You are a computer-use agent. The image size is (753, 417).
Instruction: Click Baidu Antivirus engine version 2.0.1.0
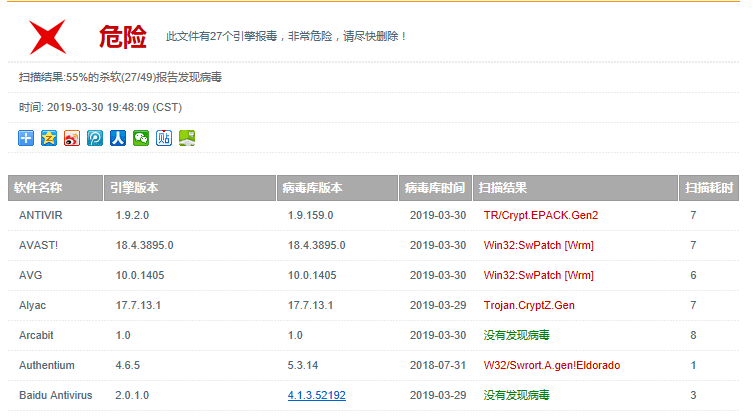tap(132, 395)
